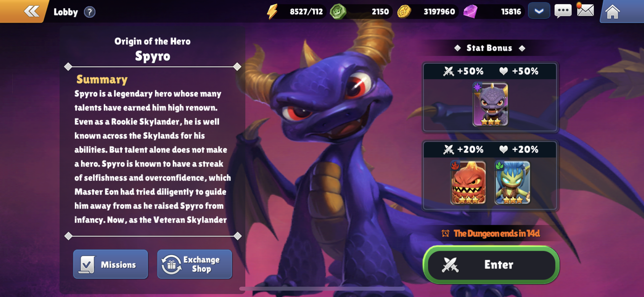Open the mail envelope inbox
Image resolution: width=644 pixels, height=297 pixels.
[585, 11]
